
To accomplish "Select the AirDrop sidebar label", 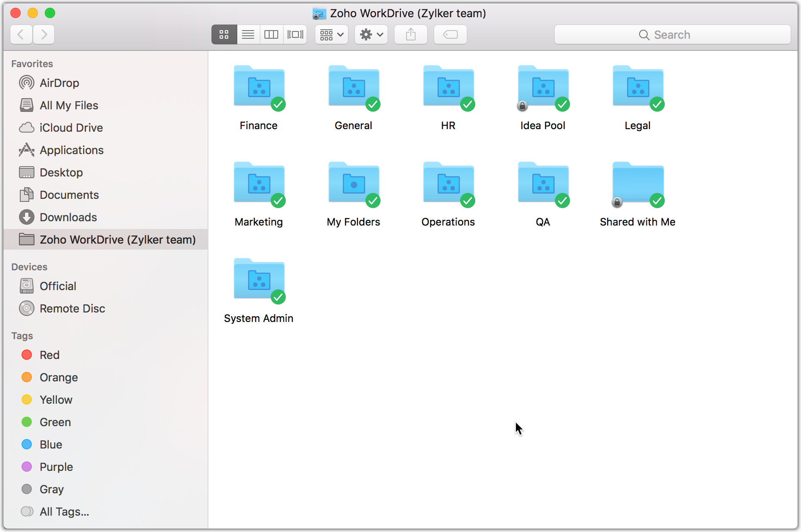I will [59, 83].
